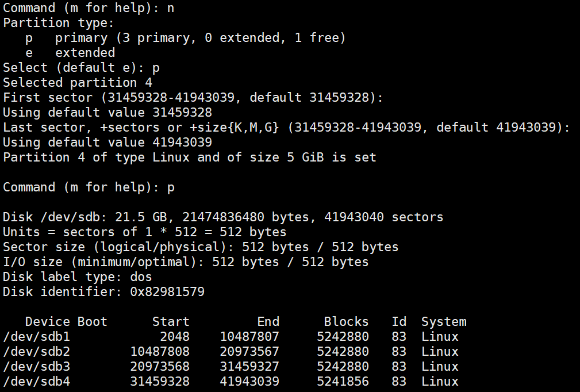
Task: Click the System column header
Action: point(443,322)
